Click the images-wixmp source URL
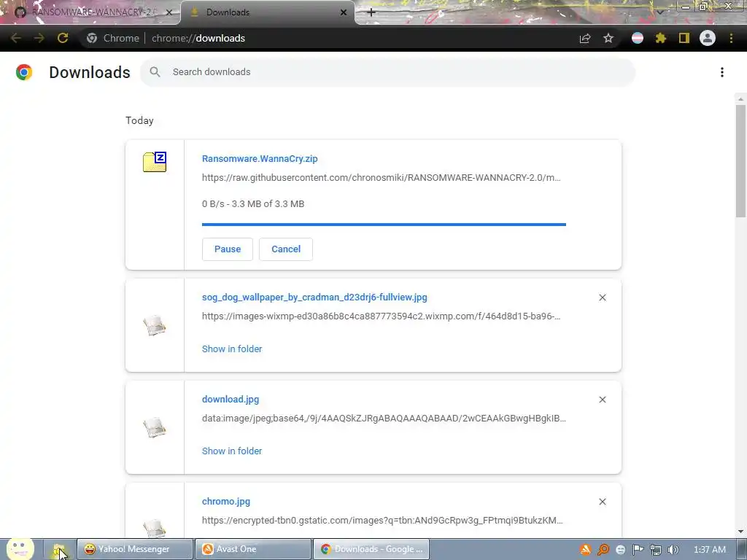Image resolution: width=747 pixels, height=560 pixels. tap(381, 316)
